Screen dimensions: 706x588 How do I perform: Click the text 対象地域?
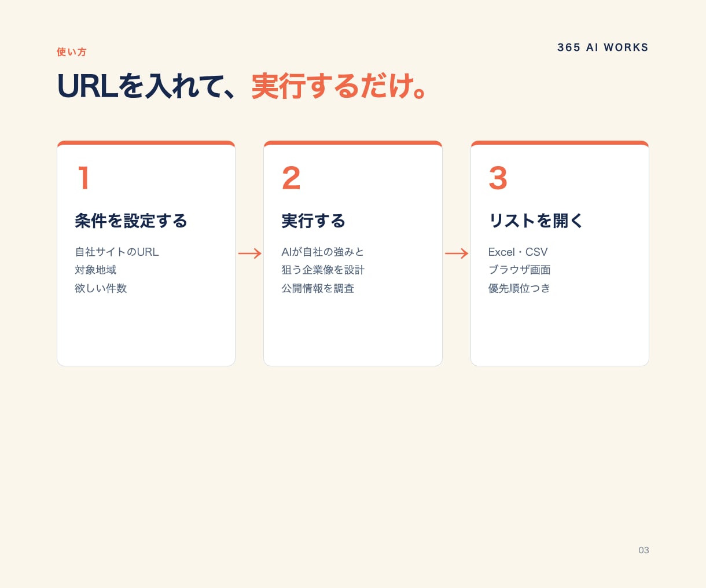95,270
